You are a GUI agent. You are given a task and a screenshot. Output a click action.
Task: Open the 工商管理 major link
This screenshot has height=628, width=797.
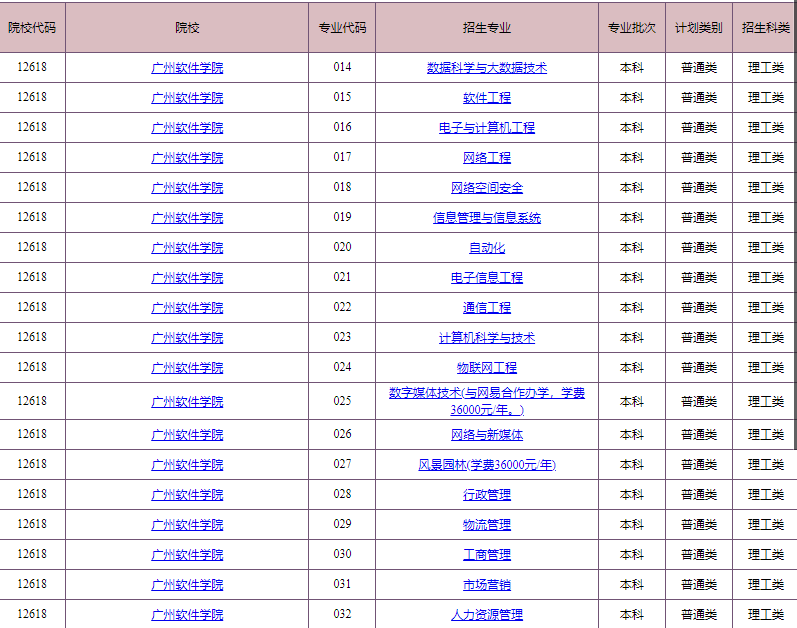click(486, 554)
